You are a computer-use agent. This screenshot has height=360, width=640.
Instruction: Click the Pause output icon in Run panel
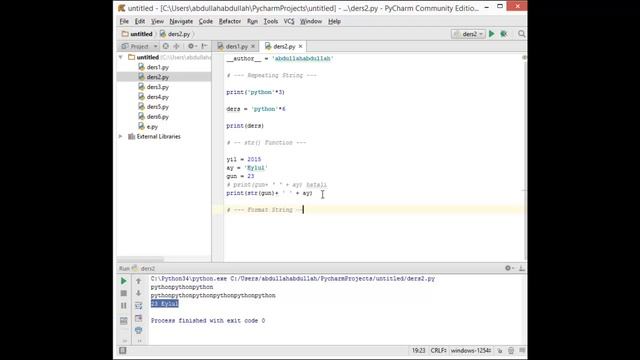click(124, 305)
